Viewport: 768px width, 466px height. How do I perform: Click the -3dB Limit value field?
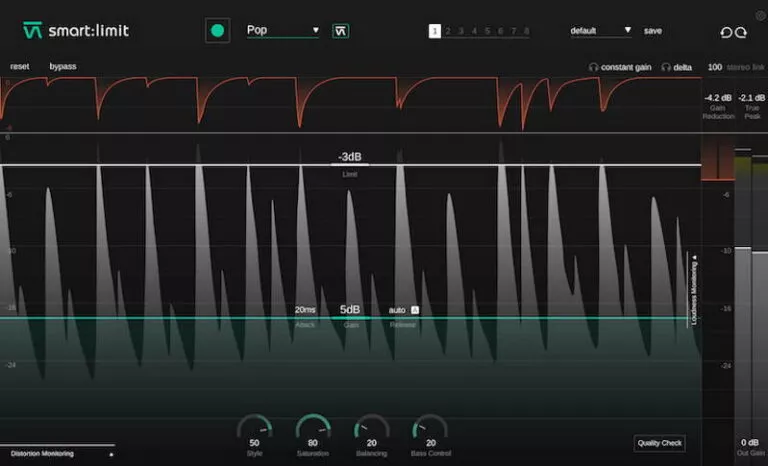(x=349, y=157)
